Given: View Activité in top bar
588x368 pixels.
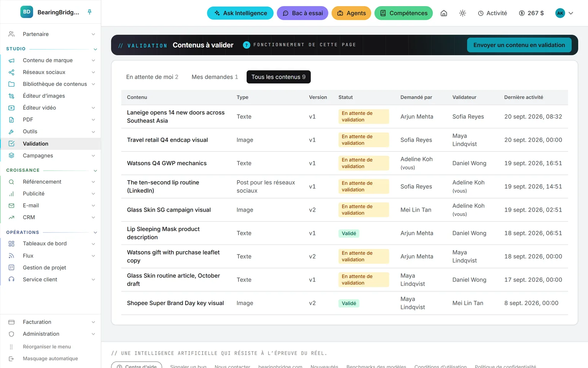Looking at the screenshot, I should [x=492, y=13].
